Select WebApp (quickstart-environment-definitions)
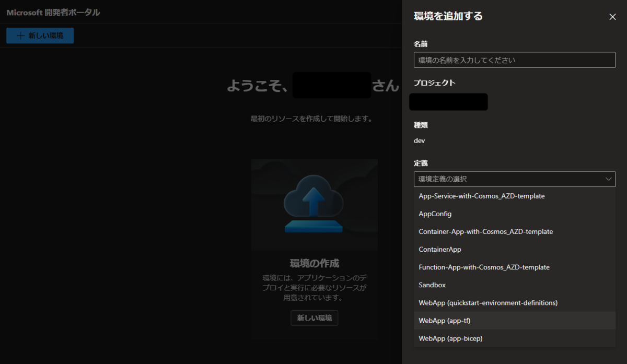Image resolution: width=627 pixels, height=364 pixels. coord(514,303)
